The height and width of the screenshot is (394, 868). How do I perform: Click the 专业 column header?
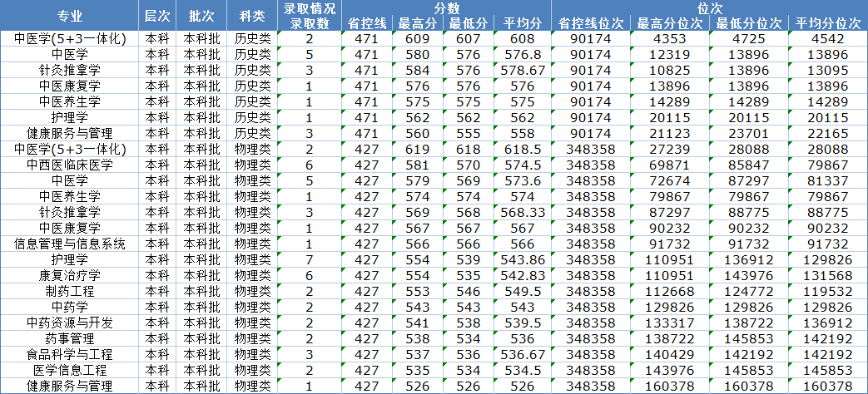pyautogui.click(x=70, y=16)
